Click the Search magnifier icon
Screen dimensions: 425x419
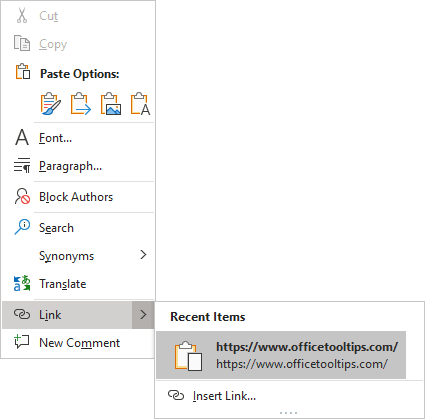tap(22, 227)
